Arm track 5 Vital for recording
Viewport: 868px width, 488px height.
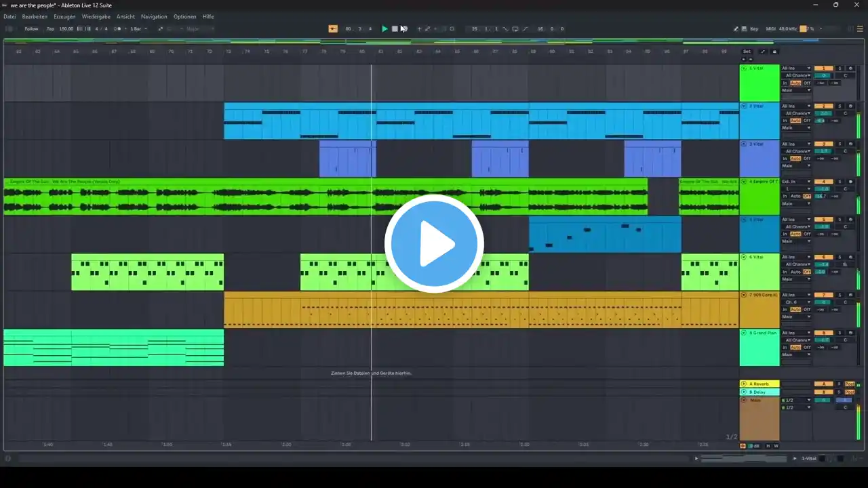coord(850,220)
